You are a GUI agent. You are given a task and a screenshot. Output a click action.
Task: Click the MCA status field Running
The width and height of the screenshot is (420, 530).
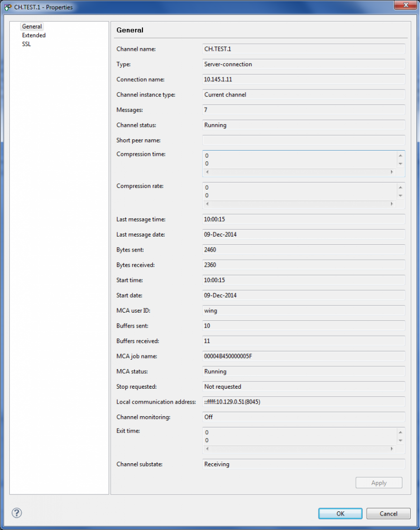(x=303, y=371)
